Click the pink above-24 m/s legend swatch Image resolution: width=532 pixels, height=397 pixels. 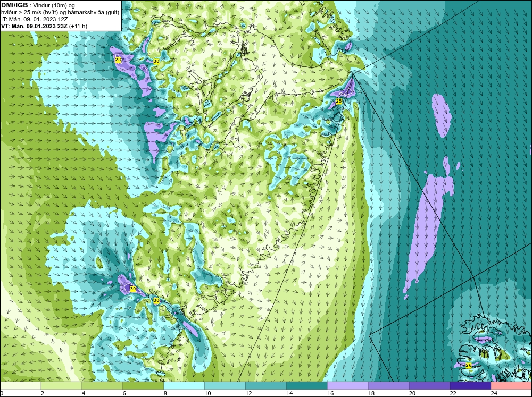(511, 386)
